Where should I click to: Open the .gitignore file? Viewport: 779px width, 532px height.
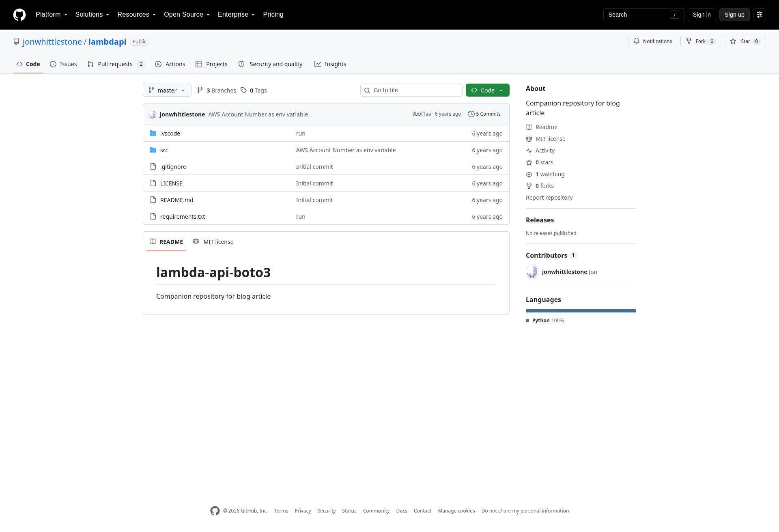(x=173, y=167)
